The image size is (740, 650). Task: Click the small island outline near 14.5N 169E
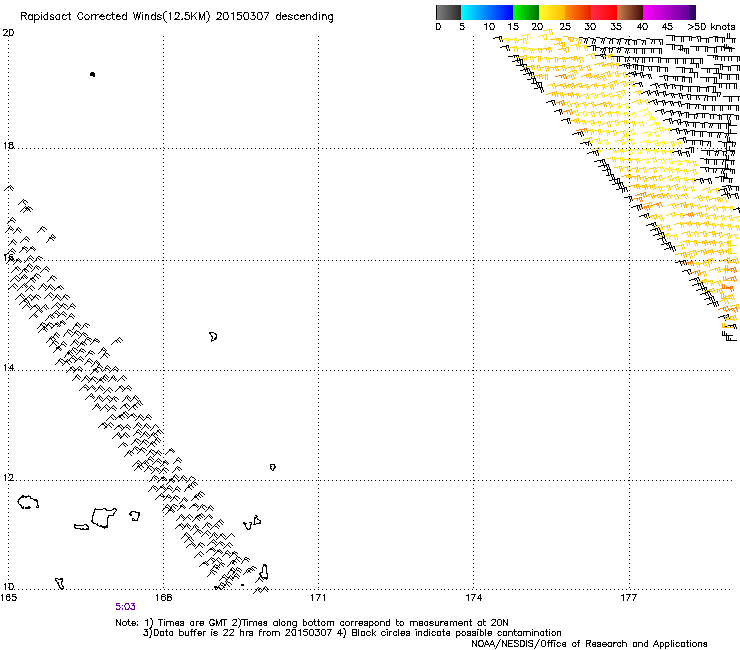(x=213, y=337)
